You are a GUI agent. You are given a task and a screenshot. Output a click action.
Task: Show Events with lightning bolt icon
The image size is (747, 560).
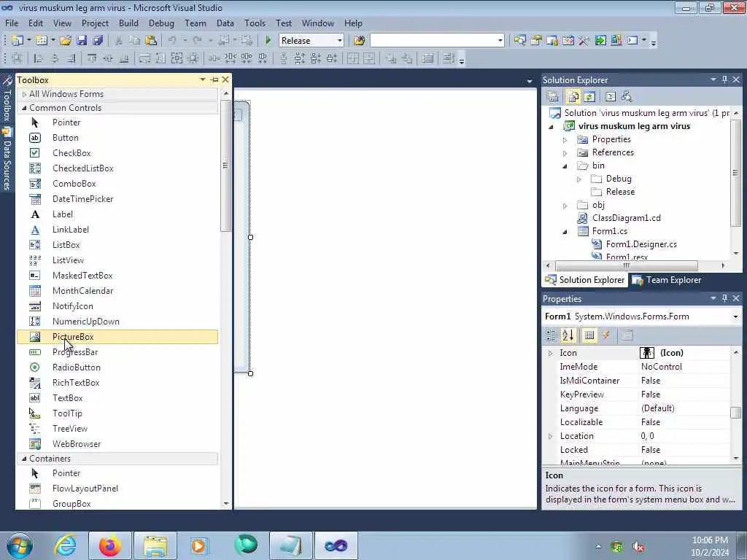click(x=606, y=335)
